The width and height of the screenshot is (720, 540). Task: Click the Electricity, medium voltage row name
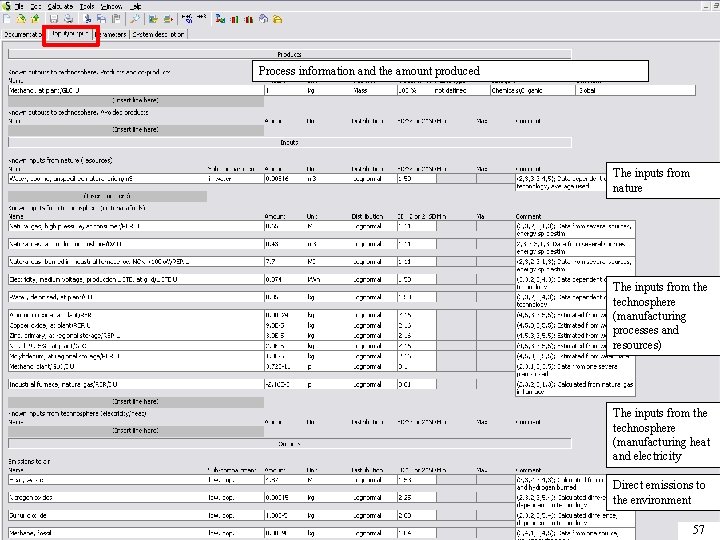[136, 279]
